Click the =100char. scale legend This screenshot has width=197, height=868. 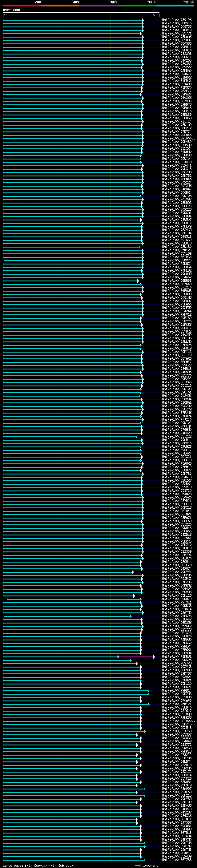pos(146,865)
